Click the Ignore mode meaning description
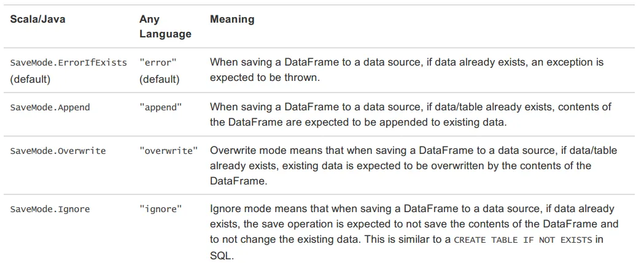This screenshot has height=263, width=644. click(414, 232)
